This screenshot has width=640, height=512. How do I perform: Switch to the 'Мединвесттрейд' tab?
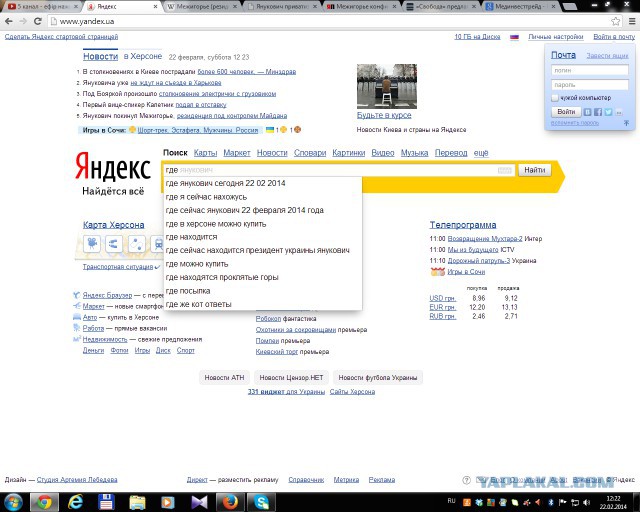click(x=520, y=7)
